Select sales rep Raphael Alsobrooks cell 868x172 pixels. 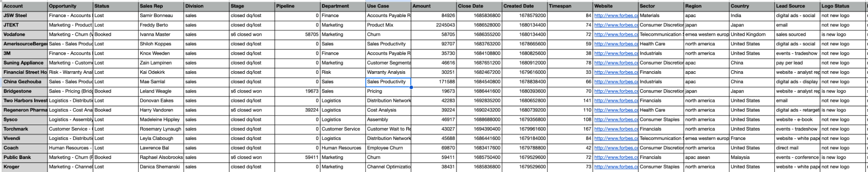click(x=161, y=157)
